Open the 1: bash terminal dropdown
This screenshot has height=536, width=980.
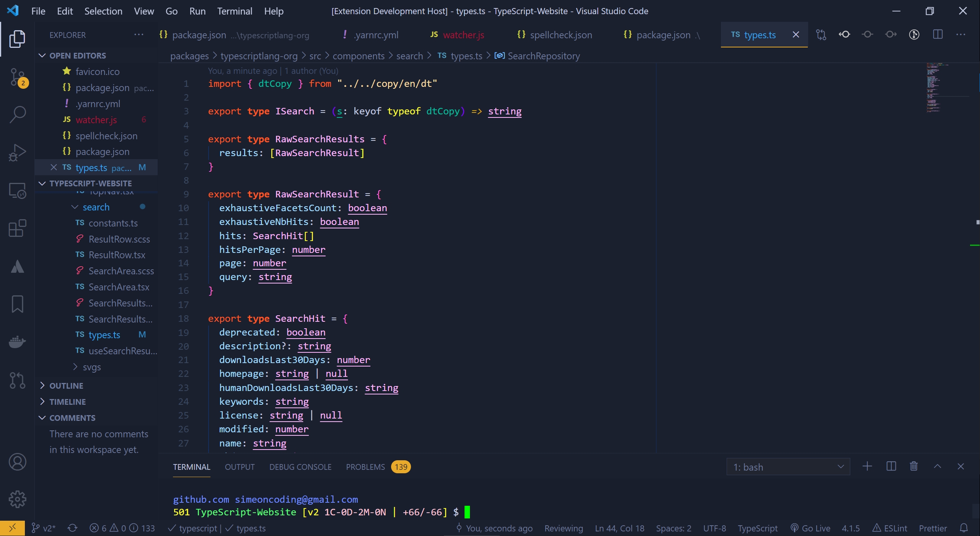pyautogui.click(x=788, y=467)
